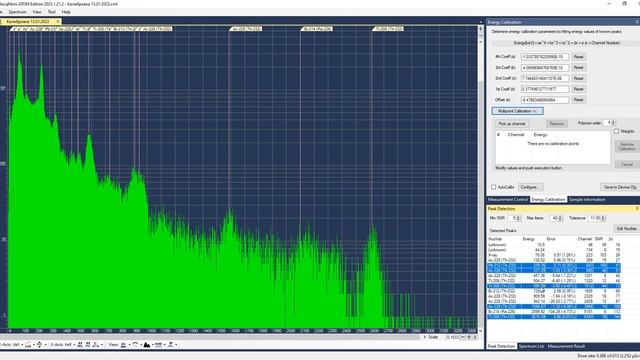Select the bottom Peak Detection tab
This screenshot has height=360, width=640.
[x=501, y=346]
